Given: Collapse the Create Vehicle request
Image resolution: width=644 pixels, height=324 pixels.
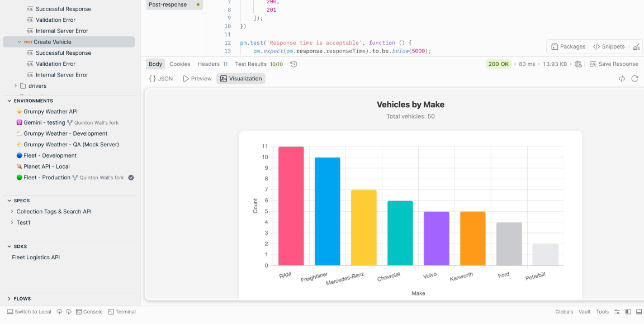Looking at the screenshot, I should (20, 42).
